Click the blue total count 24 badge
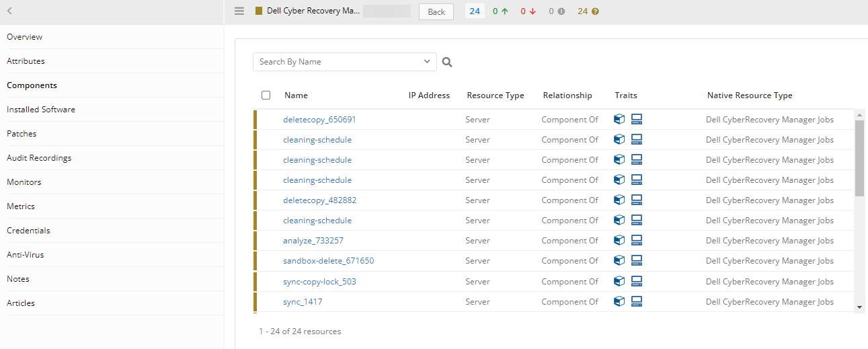 pos(475,11)
